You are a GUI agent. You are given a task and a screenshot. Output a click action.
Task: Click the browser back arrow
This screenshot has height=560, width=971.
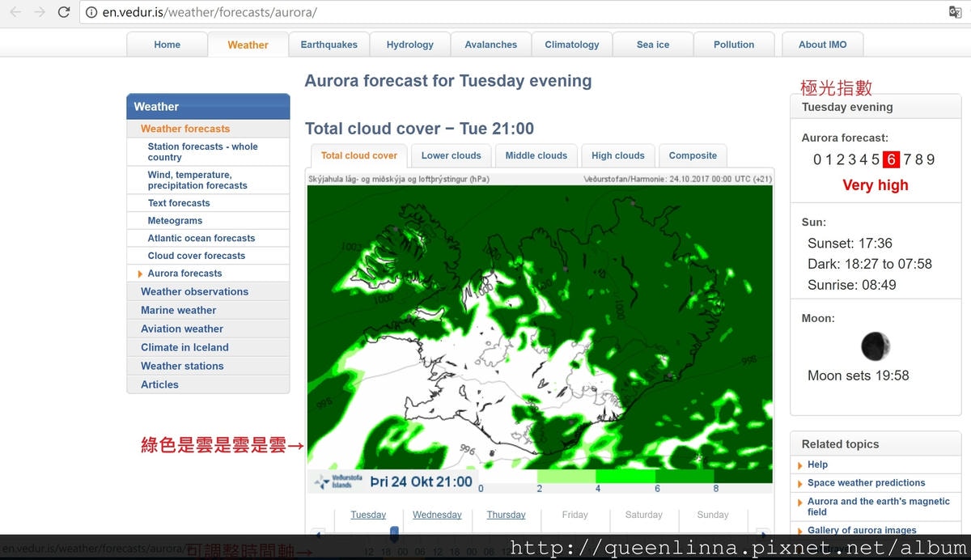[15, 12]
